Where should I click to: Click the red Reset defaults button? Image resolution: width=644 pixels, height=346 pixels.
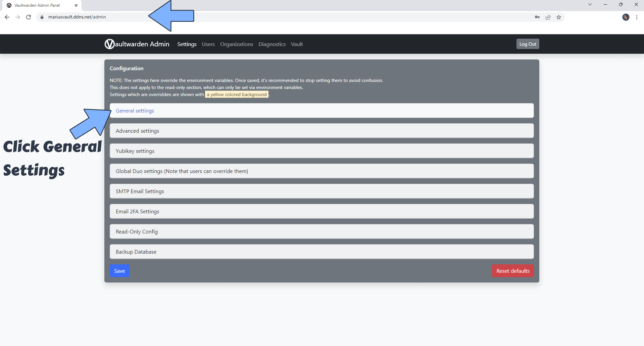[x=512, y=271]
